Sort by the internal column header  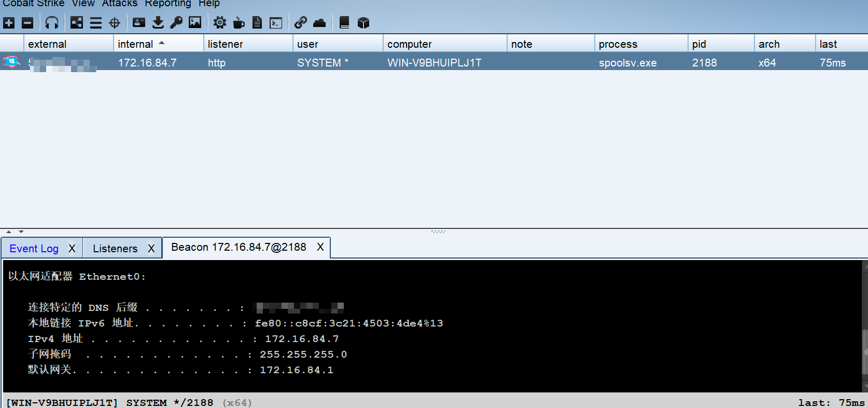tap(158, 44)
